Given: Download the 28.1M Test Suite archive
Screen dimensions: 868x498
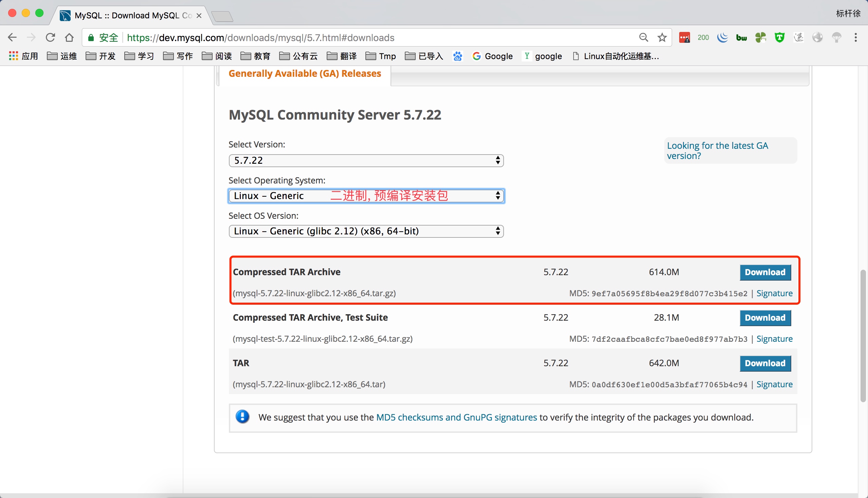Looking at the screenshot, I should click(765, 318).
